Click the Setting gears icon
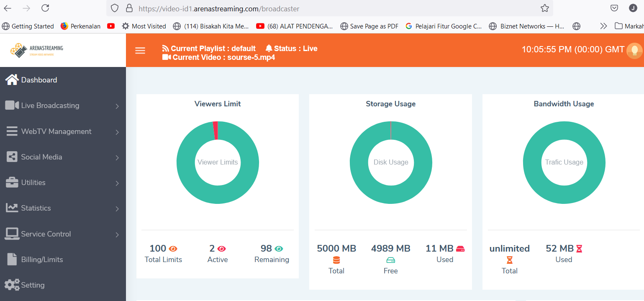This screenshot has height=301, width=644. 12,285
